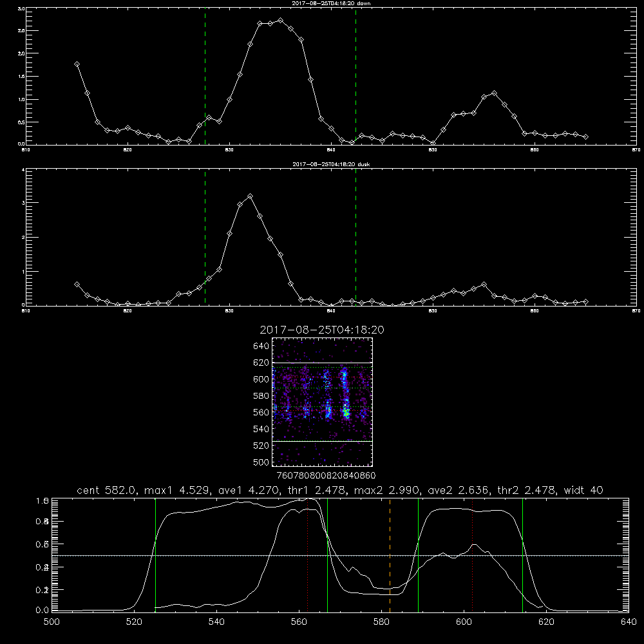Click the '600' y-axis label beside the spectrogram

[261, 379]
